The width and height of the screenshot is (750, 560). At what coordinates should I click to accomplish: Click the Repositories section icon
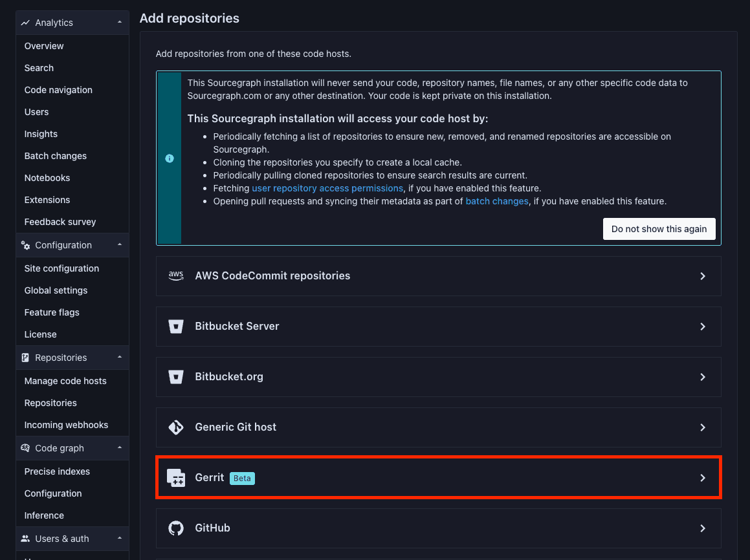coord(25,358)
